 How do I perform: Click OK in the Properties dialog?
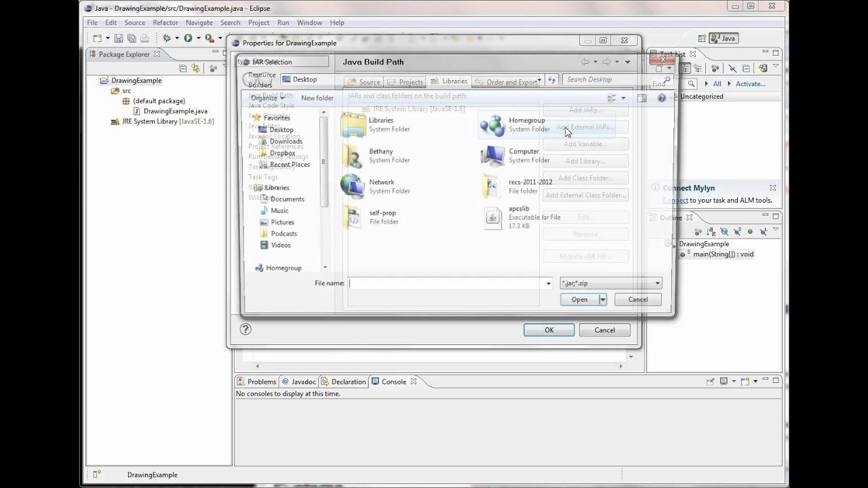[x=549, y=330]
